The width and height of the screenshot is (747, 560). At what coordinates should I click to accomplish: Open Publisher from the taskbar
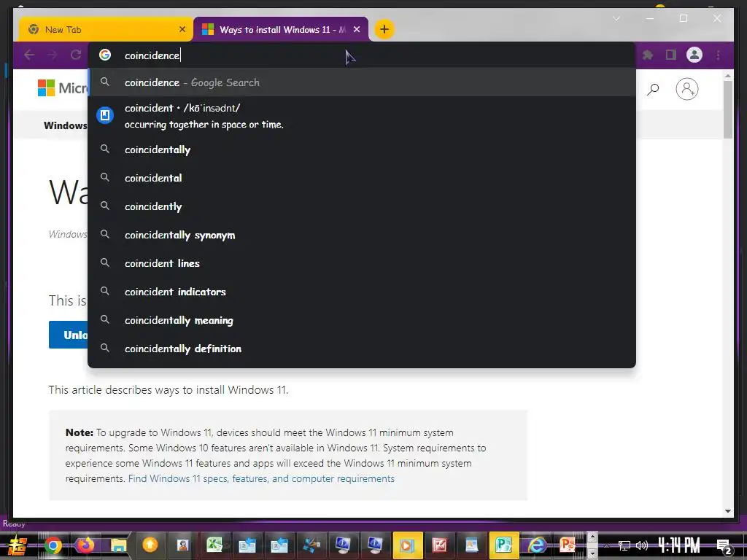coord(503,545)
